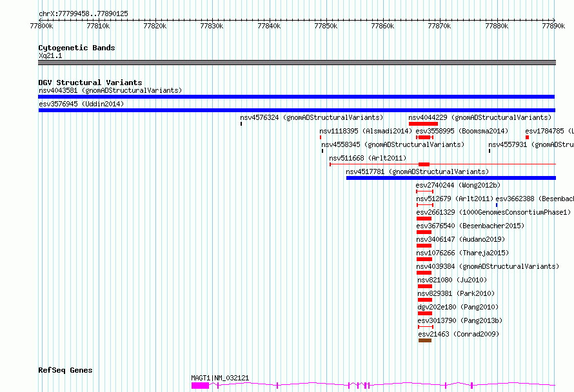Viewport: 574px width, 392px height.
Task: Select the red esv2661329 variant bar
Action: pos(424,219)
